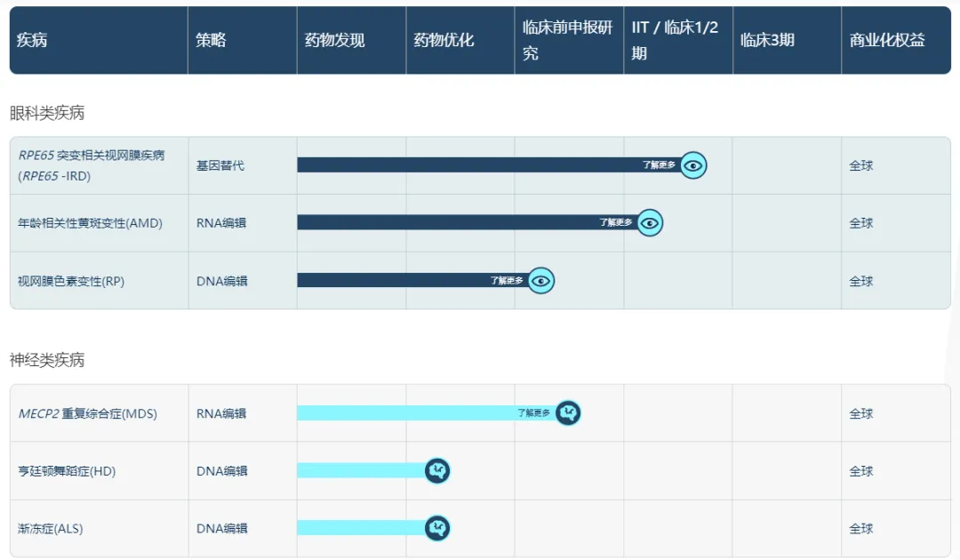Click the brain icon on the 亨廷顿舞蹈症 bar
960x560 pixels.
[x=436, y=471]
